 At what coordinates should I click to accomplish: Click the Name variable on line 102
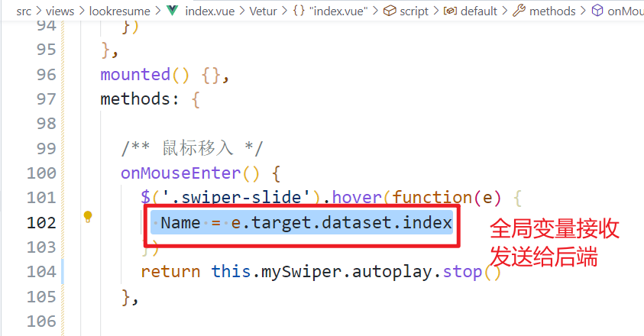click(180, 223)
